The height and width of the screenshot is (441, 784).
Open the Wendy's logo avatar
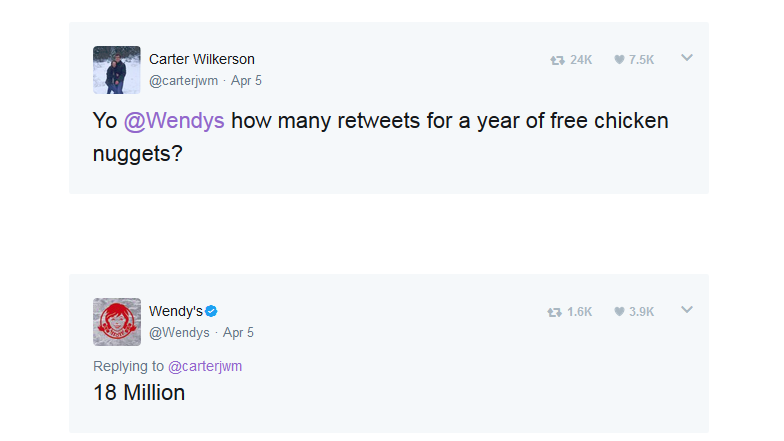116,322
